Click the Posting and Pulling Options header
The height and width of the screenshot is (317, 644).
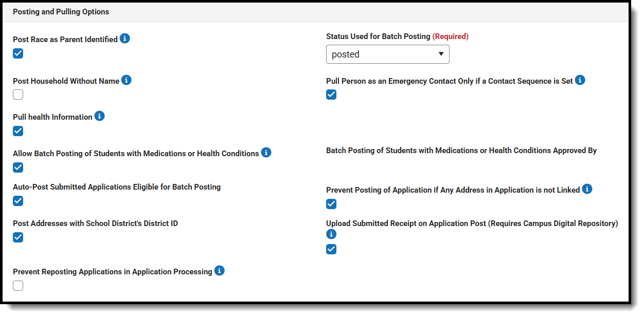pos(61,11)
